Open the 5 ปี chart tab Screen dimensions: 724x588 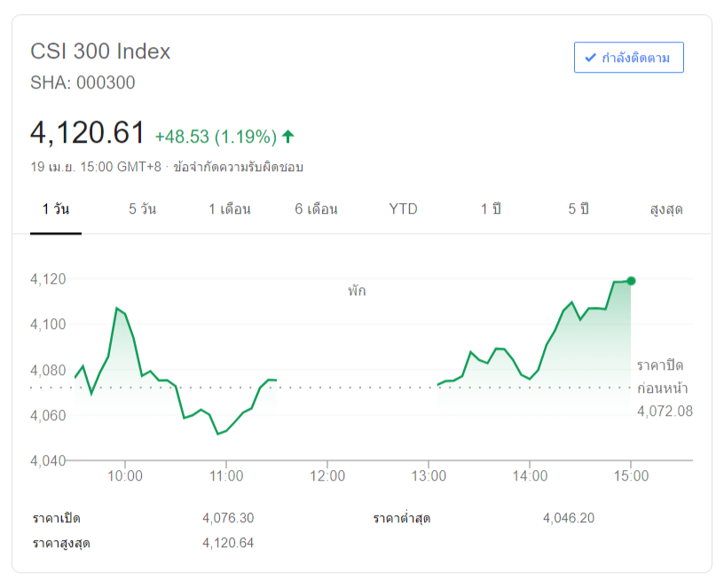tap(578, 209)
